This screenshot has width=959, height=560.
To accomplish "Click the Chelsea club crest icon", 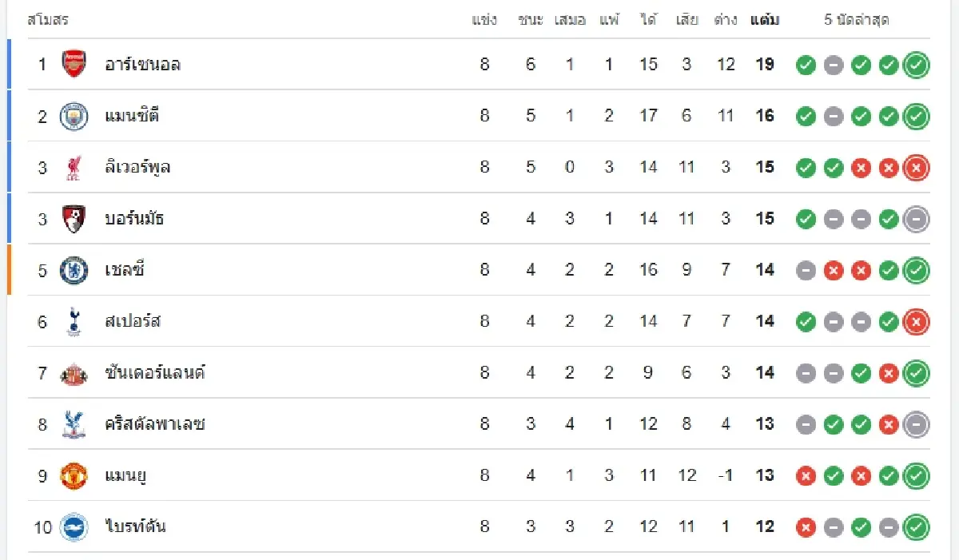I will click(x=74, y=270).
